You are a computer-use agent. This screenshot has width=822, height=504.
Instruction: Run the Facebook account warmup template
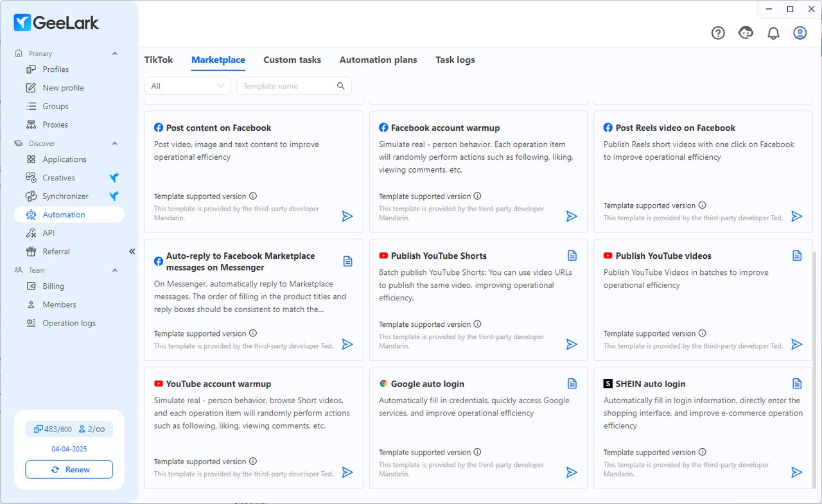pos(572,216)
